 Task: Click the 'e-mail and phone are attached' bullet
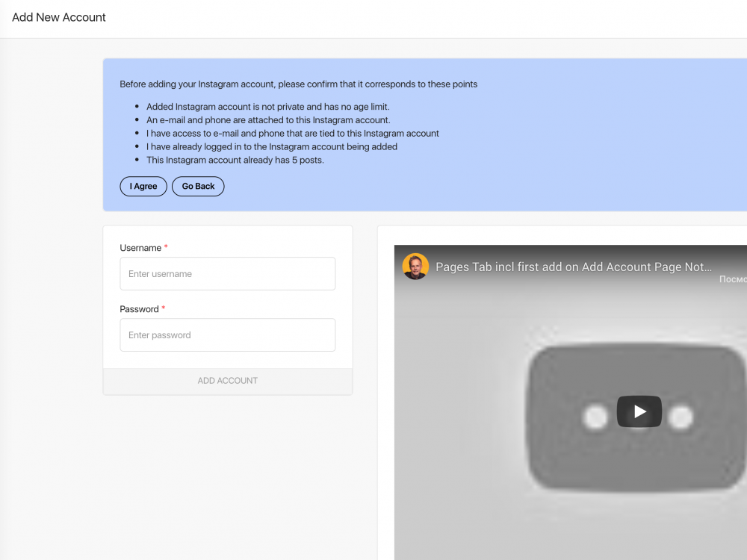[267, 120]
